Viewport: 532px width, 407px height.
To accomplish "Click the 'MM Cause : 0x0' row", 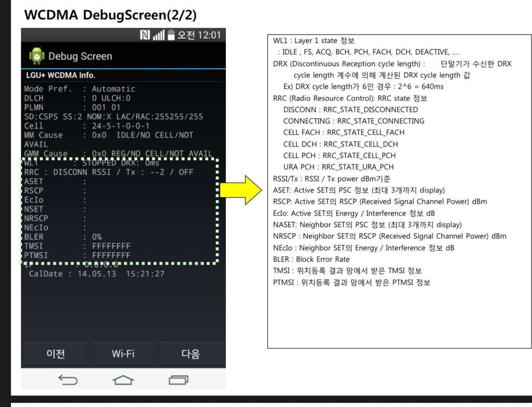I will pyautogui.click(x=109, y=139).
